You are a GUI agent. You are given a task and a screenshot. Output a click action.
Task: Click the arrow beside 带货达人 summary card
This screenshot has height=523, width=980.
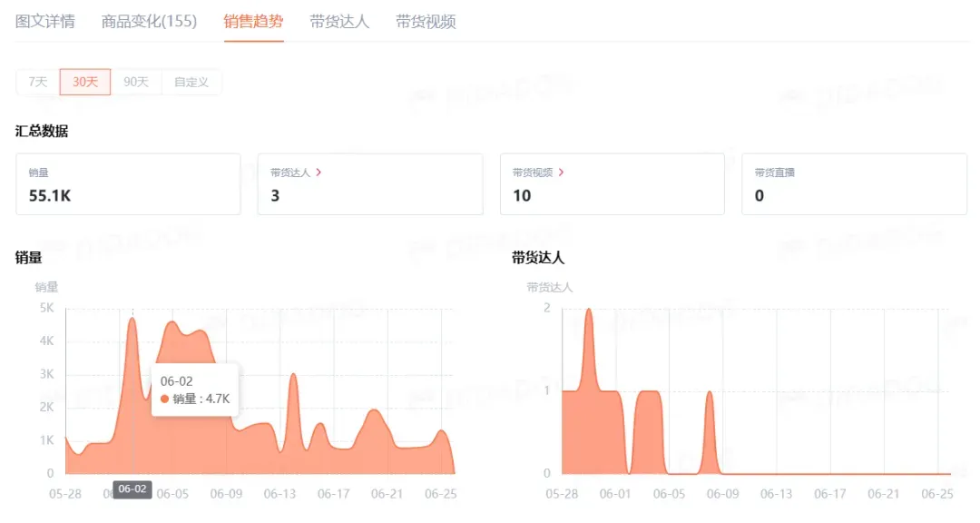(x=318, y=173)
